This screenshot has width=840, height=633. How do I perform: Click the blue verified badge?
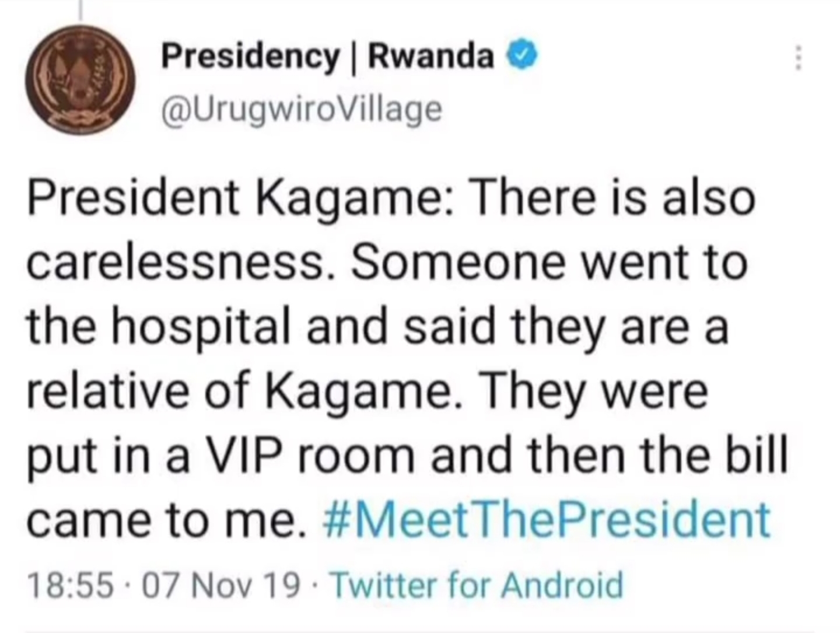click(x=524, y=57)
